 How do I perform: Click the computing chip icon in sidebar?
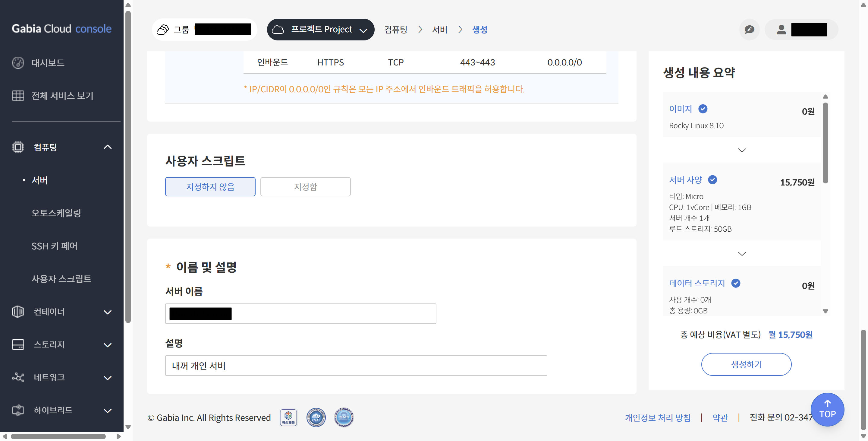click(x=18, y=147)
